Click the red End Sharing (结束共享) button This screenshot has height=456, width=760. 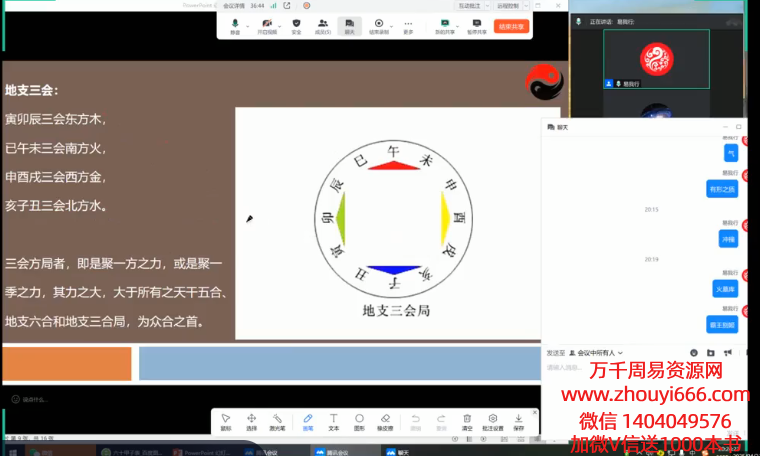pyautogui.click(x=511, y=26)
